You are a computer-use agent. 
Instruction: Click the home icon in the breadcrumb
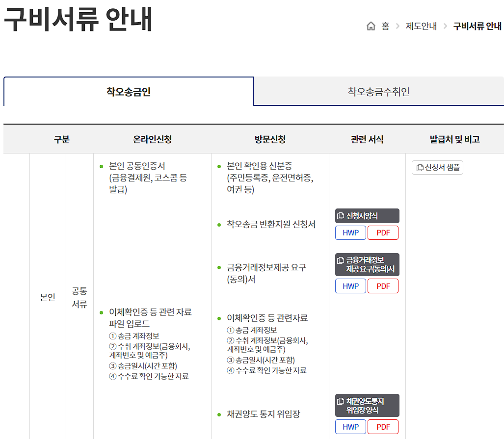pyautogui.click(x=372, y=26)
